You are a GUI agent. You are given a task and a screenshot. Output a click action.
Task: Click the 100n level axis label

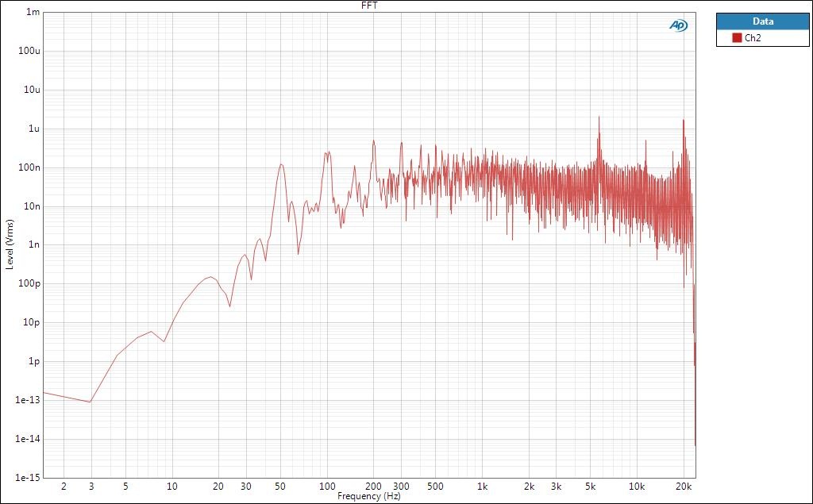pyautogui.click(x=30, y=167)
